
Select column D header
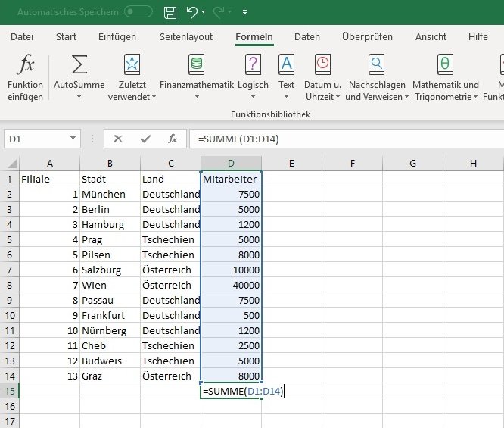click(231, 163)
